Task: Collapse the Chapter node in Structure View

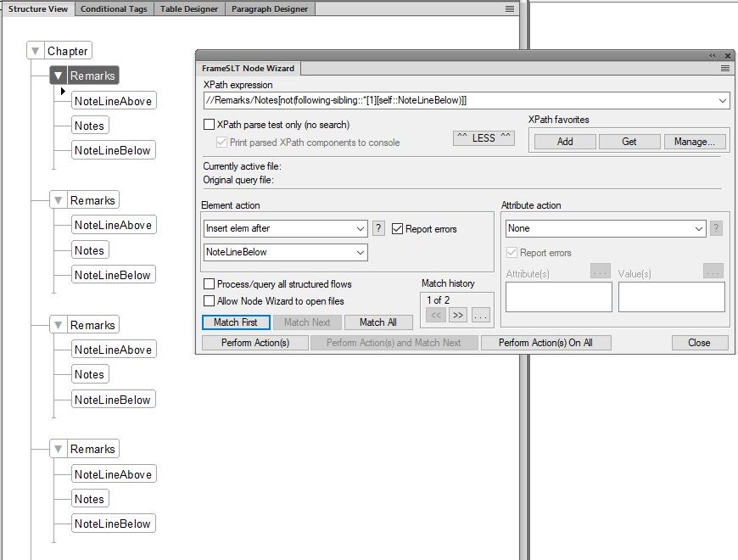Action: coord(34,50)
